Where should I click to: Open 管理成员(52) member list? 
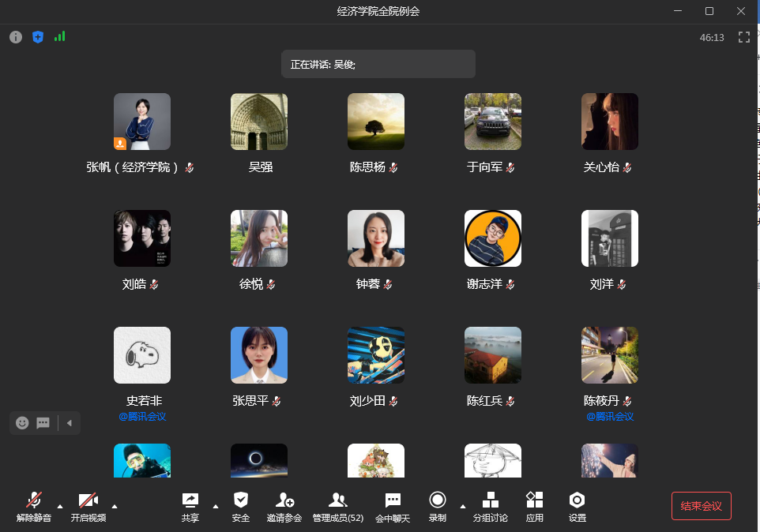[338, 506]
